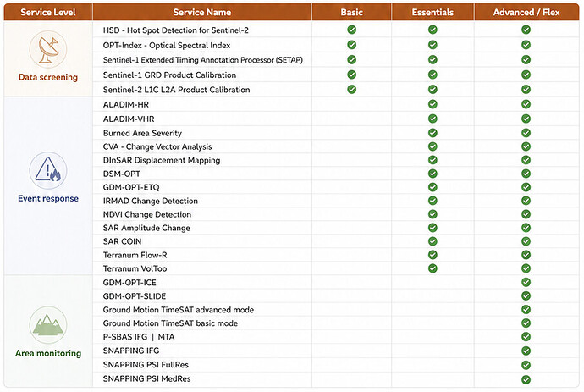This screenshot has width=584, height=392.
Task: Select Terranum Flow-R service name
Action: point(135,255)
